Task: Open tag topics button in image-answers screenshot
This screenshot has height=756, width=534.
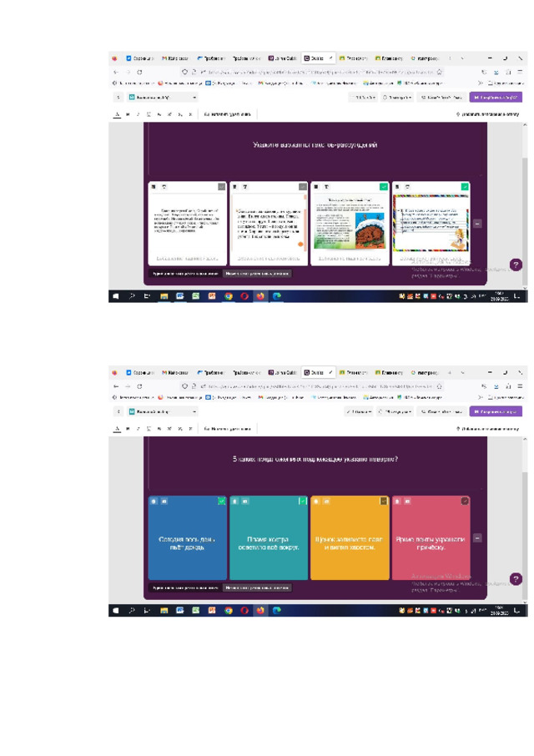Action: pyautogui.click(x=443, y=98)
